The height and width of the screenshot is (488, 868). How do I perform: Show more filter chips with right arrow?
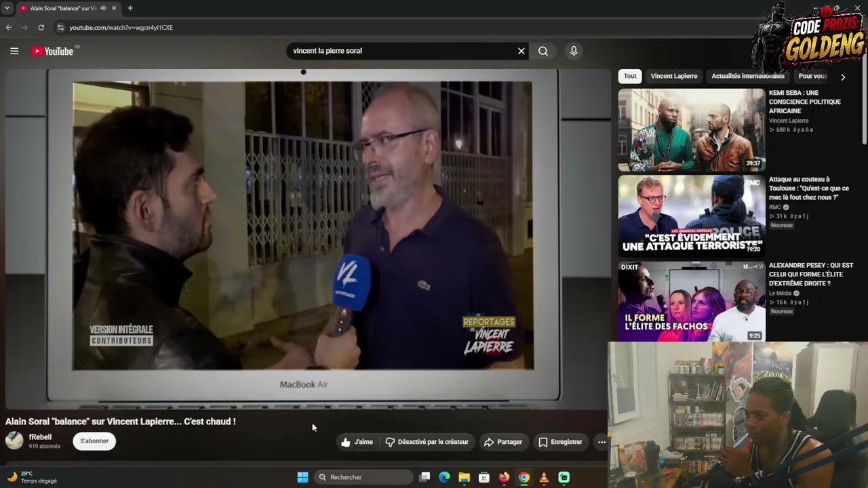[x=843, y=77]
